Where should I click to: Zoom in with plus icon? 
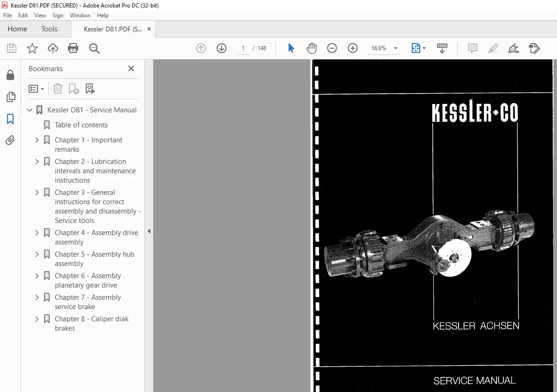353,48
